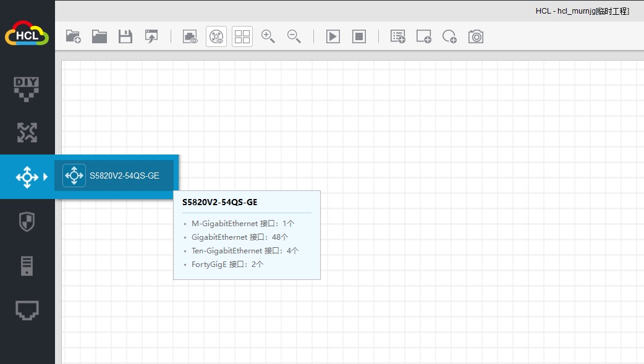Start all devices with play button
644x364 pixels.
coord(333,36)
